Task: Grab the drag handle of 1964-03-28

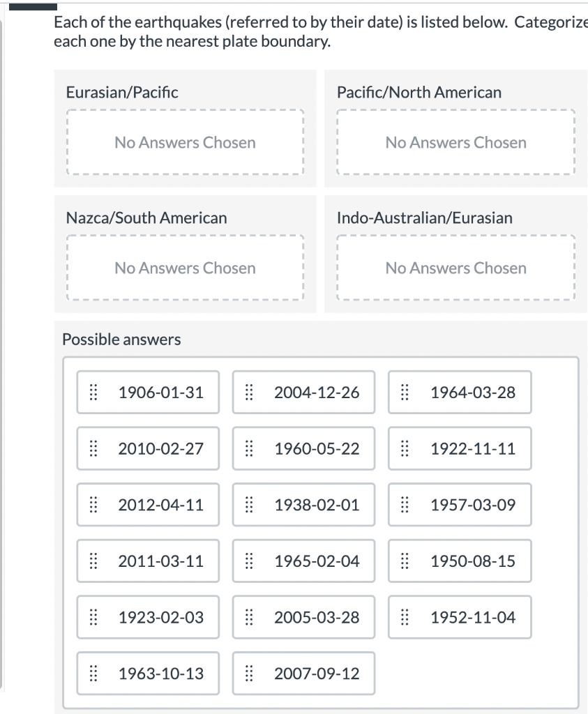Action: tap(405, 392)
